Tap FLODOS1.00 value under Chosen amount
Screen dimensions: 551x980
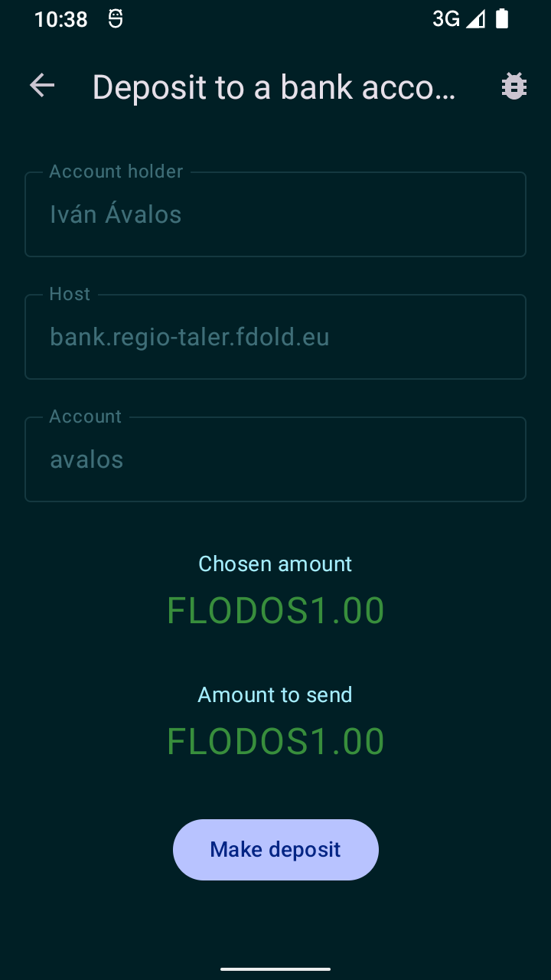(x=275, y=611)
